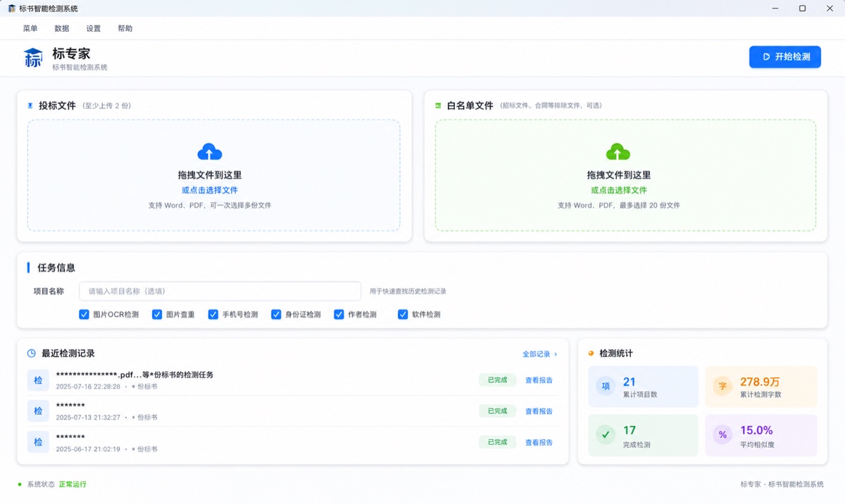The width and height of the screenshot is (845, 504).
Task: Click the 标专家 logo icon in the header
Action: click(x=33, y=58)
